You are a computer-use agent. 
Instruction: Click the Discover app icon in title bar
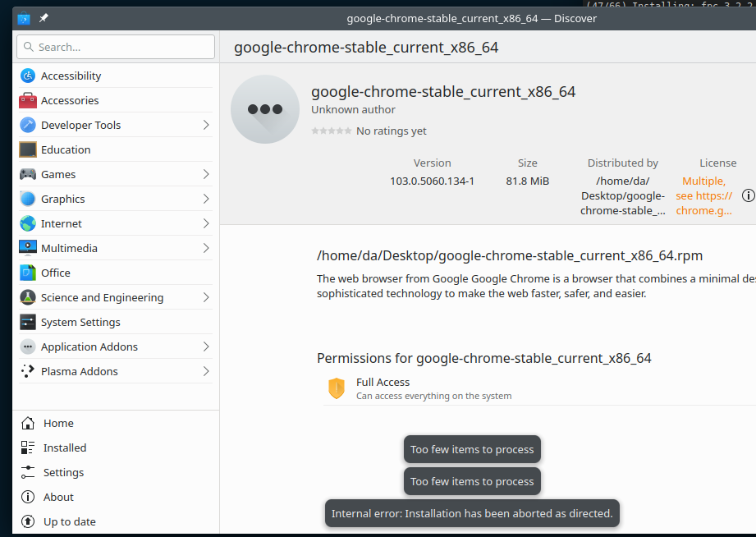click(x=24, y=18)
